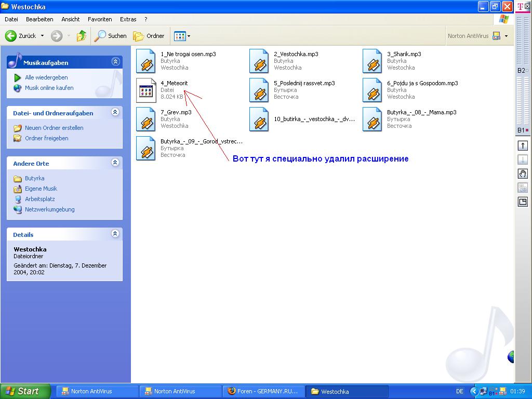Collapse the Musikaufgaben panel
The height and width of the screenshot is (399, 532).
pyautogui.click(x=115, y=62)
